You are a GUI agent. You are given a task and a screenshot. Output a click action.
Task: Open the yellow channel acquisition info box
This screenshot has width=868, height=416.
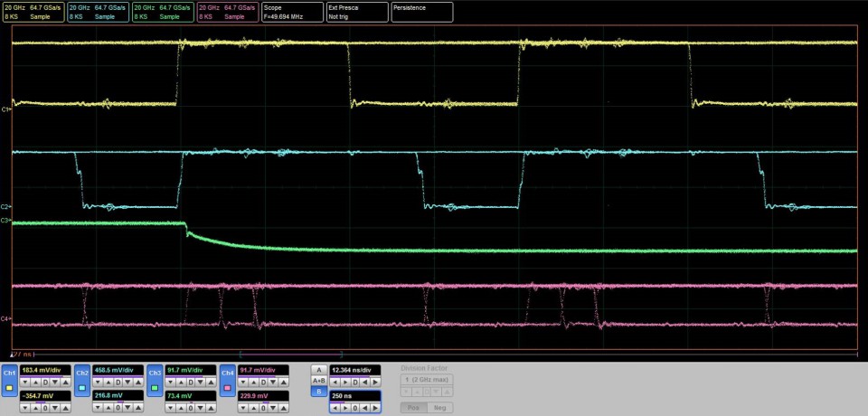(x=32, y=12)
